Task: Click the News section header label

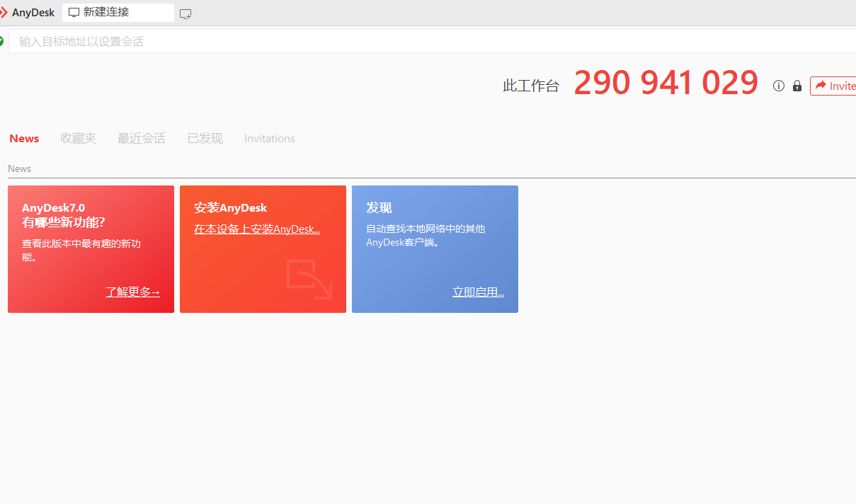Action: click(x=20, y=168)
